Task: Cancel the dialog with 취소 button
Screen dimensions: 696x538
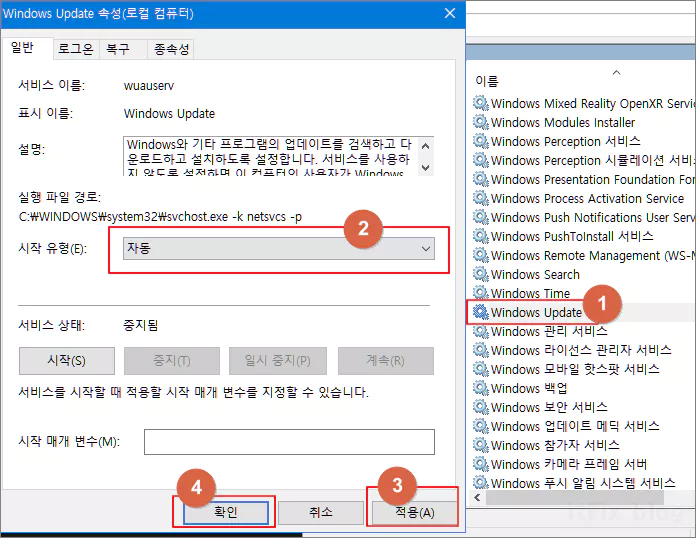Action: (321, 512)
